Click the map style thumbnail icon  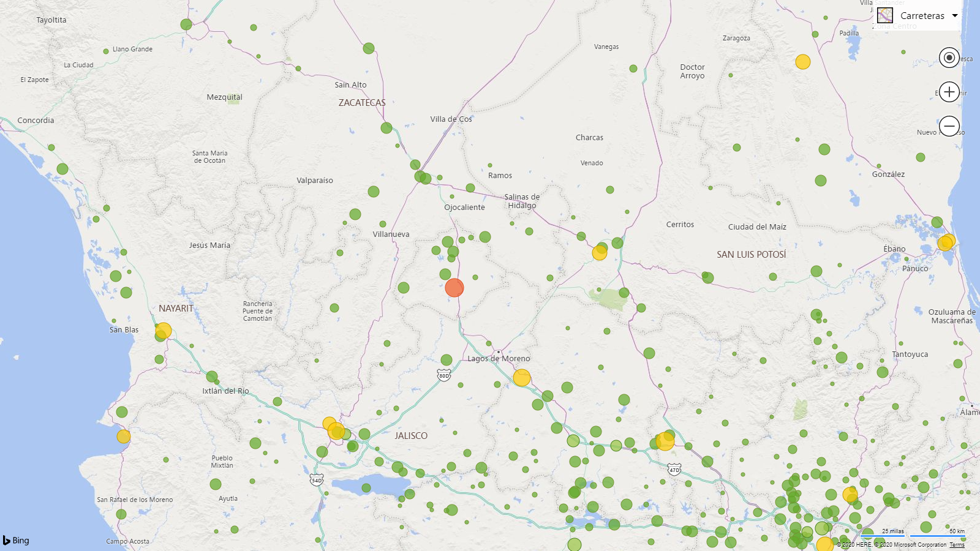pos(885,16)
